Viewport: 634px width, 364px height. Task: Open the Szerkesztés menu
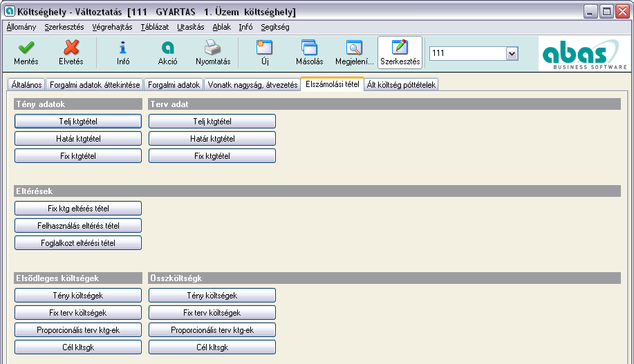point(64,27)
